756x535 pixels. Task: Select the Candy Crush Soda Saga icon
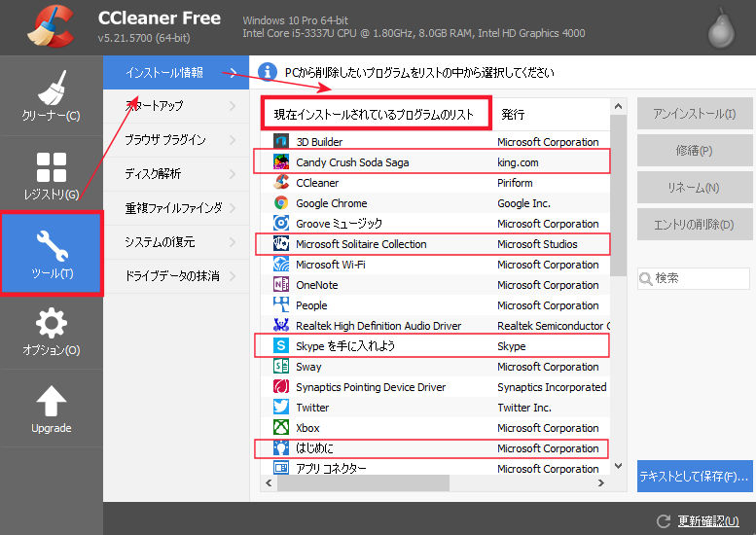point(281,161)
